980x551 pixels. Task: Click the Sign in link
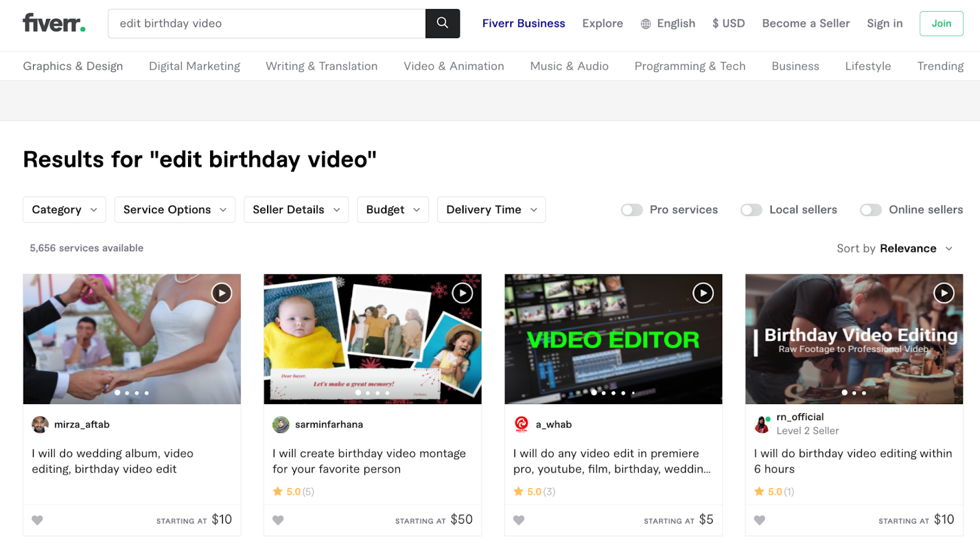point(885,23)
